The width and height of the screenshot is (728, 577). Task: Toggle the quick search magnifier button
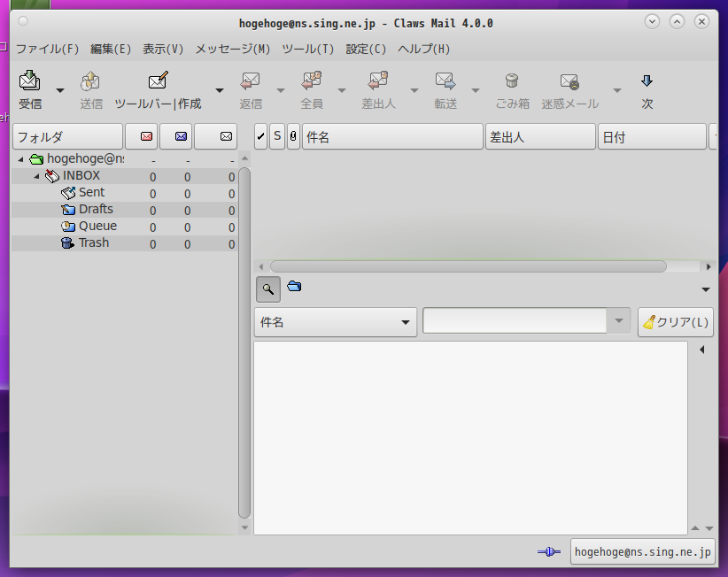[267, 289]
